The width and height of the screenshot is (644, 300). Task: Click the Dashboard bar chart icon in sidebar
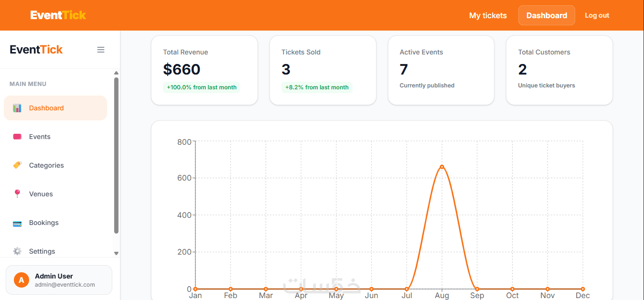click(x=17, y=108)
